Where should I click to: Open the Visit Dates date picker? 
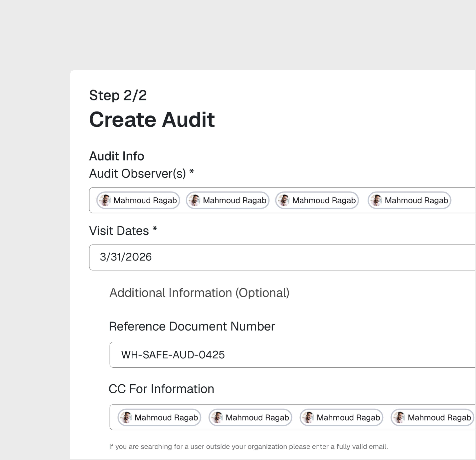tap(267, 257)
